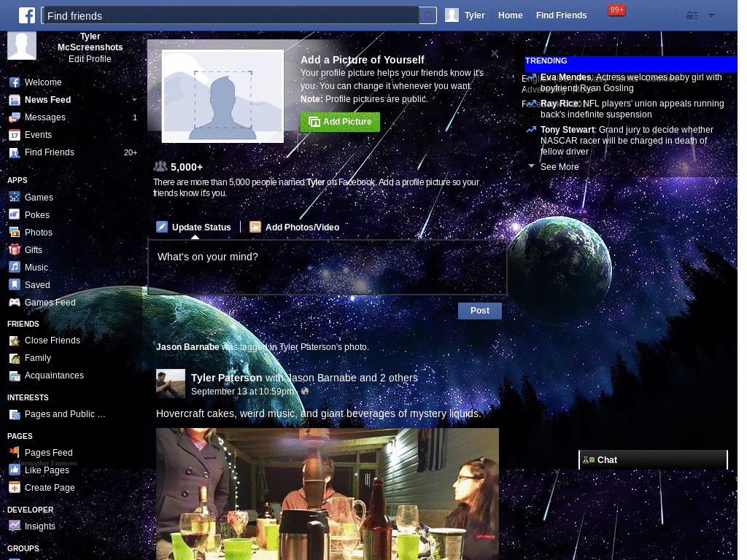Open Tyler's profile from the top bar
Image resolution: width=747 pixels, height=560 pixels.
pyautogui.click(x=465, y=15)
